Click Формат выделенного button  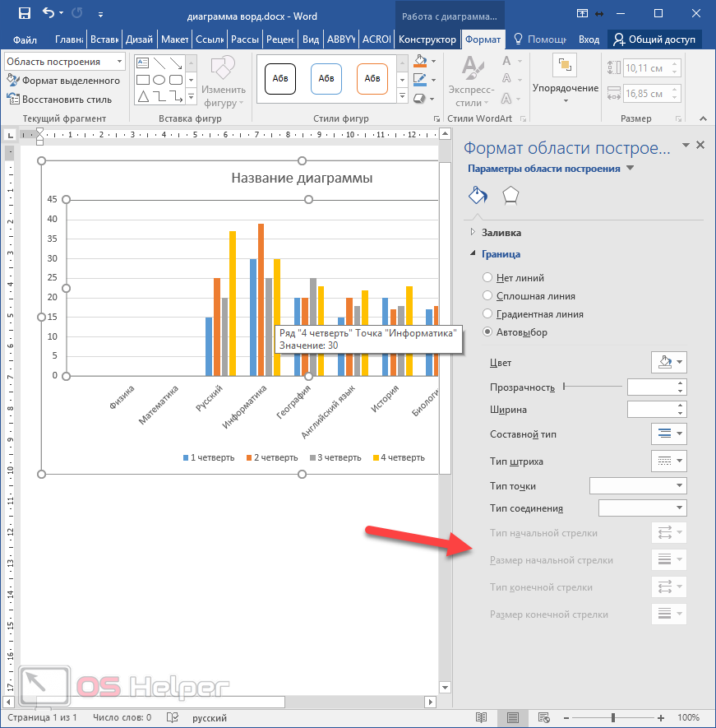click(63, 81)
